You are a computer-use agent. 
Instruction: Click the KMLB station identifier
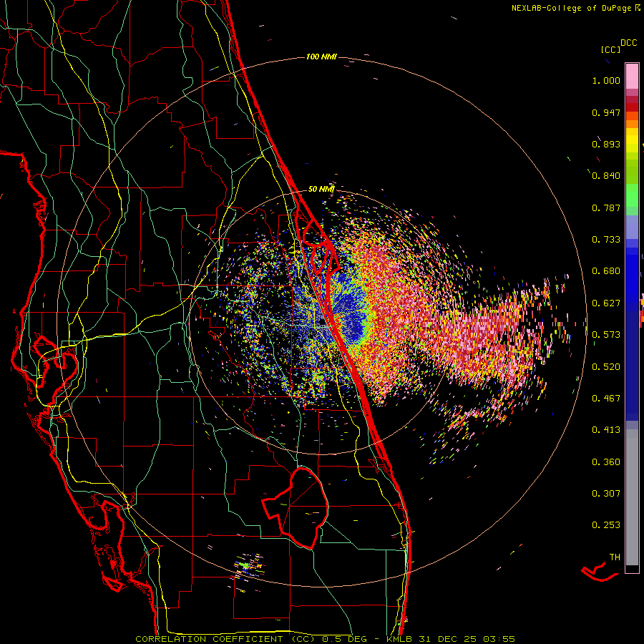pyautogui.click(x=399, y=639)
